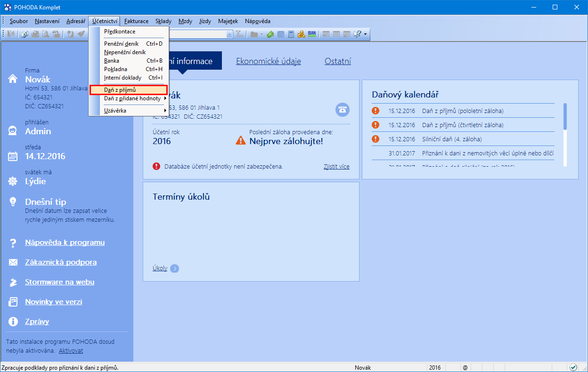Click the arrow circle next to Úkoly
The image size is (588, 372).
tap(175, 268)
